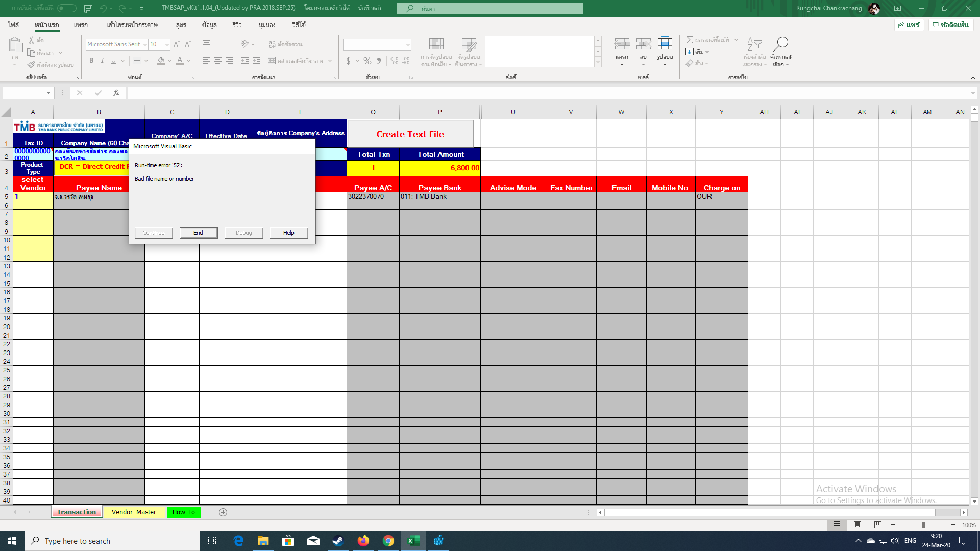Expand the Name Box dropdown
Screen dimensions: 980x551
[48, 93]
